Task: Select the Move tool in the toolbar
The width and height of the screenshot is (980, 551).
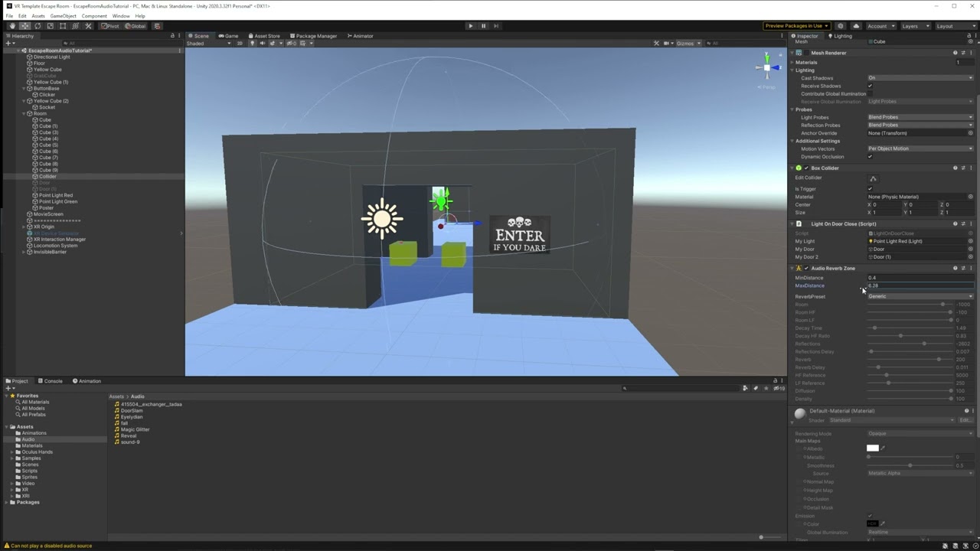Action: tap(24, 26)
